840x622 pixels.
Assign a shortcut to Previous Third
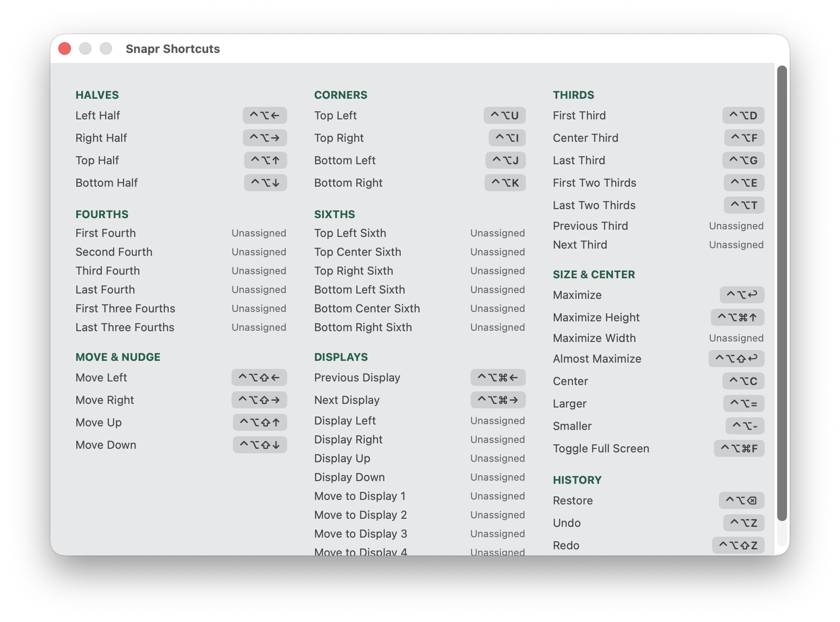tap(736, 226)
